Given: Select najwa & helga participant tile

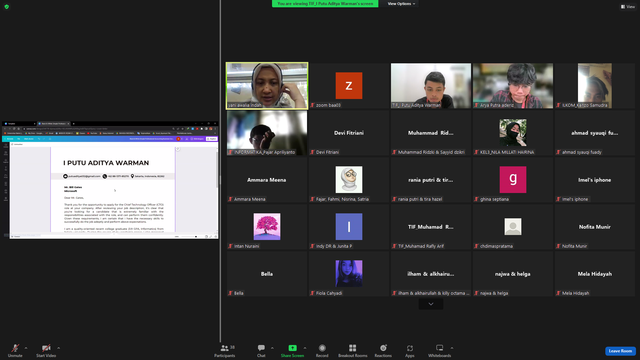Looking at the screenshot, I should pyautogui.click(x=513, y=273).
